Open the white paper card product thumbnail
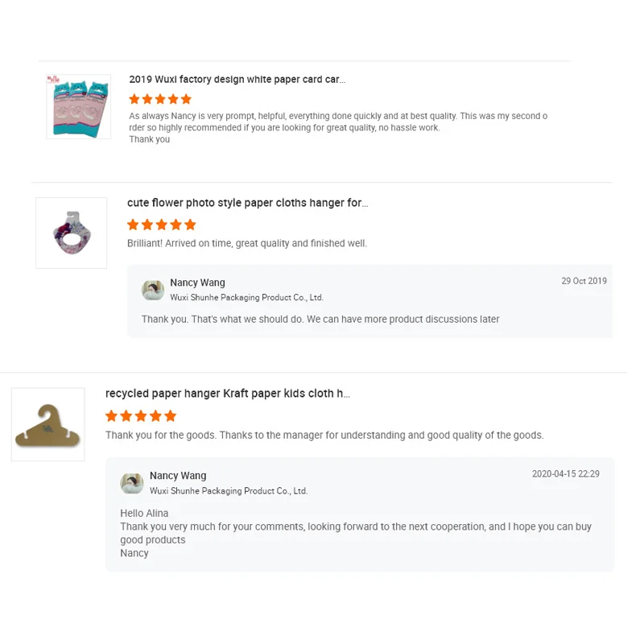The width and height of the screenshot is (644, 644). [x=78, y=106]
